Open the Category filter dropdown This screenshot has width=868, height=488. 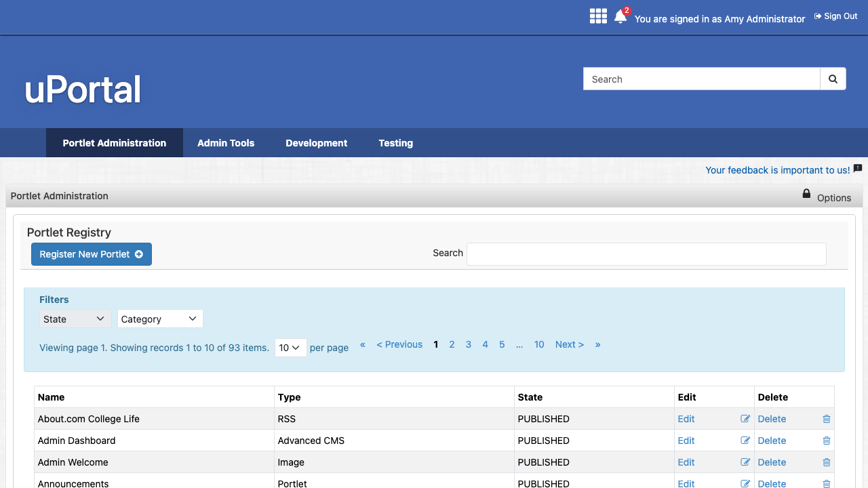160,319
